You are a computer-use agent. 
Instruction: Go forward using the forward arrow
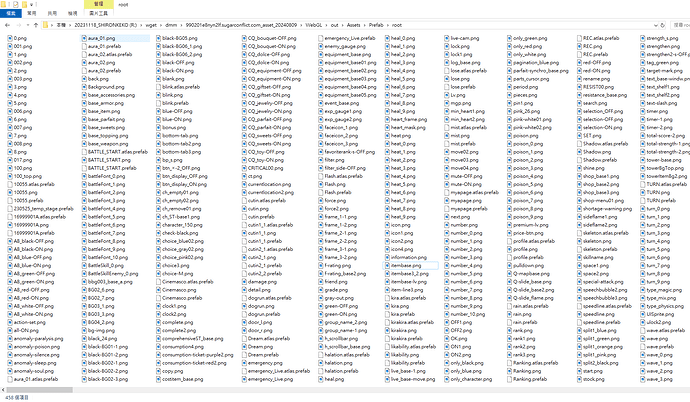click(x=18, y=25)
